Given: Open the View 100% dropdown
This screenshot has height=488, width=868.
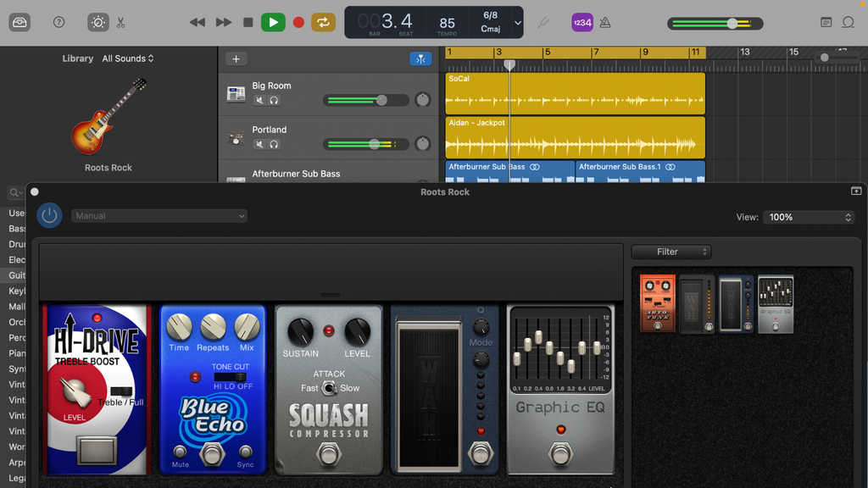Looking at the screenshot, I should [x=807, y=217].
